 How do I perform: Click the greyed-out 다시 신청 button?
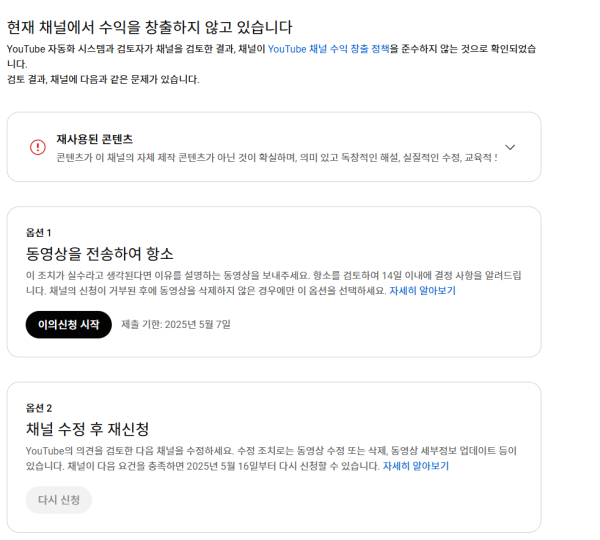[x=59, y=500]
